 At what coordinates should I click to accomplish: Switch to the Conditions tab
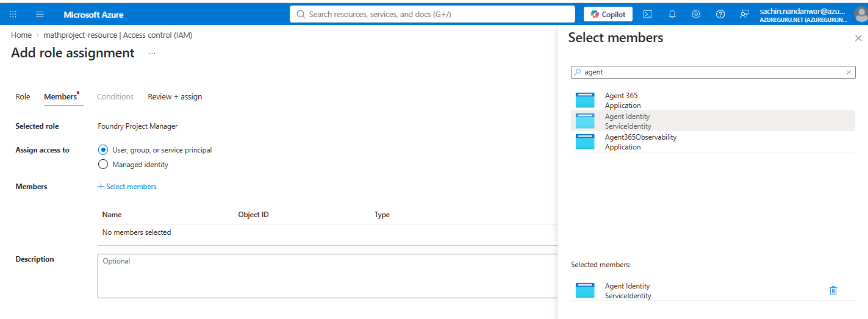pyautogui.click(x=115, y=96)
